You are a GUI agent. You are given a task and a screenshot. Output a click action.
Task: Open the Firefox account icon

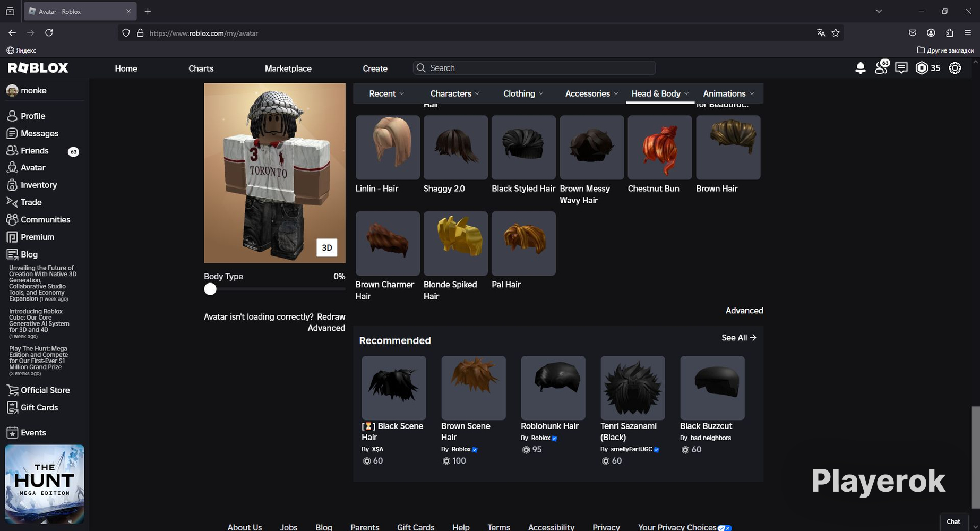931,33
